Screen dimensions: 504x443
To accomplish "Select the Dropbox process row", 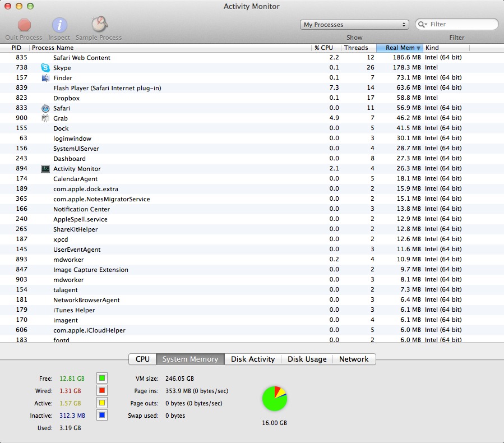I will pos(252,98).
